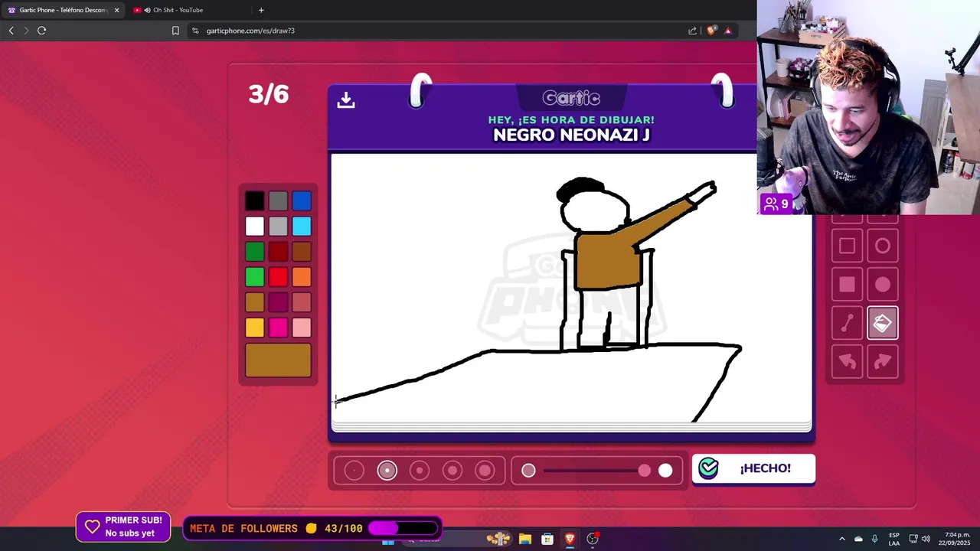The image size is (980, 551).
Task: Open the ESP LAA language switcher
Action: (894, 539)
